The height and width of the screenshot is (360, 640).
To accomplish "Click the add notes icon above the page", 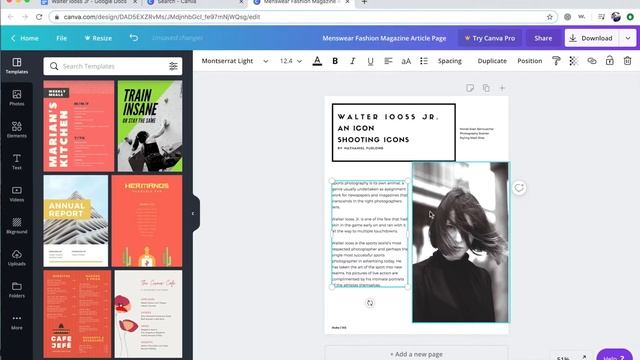I will click(470, 88).
